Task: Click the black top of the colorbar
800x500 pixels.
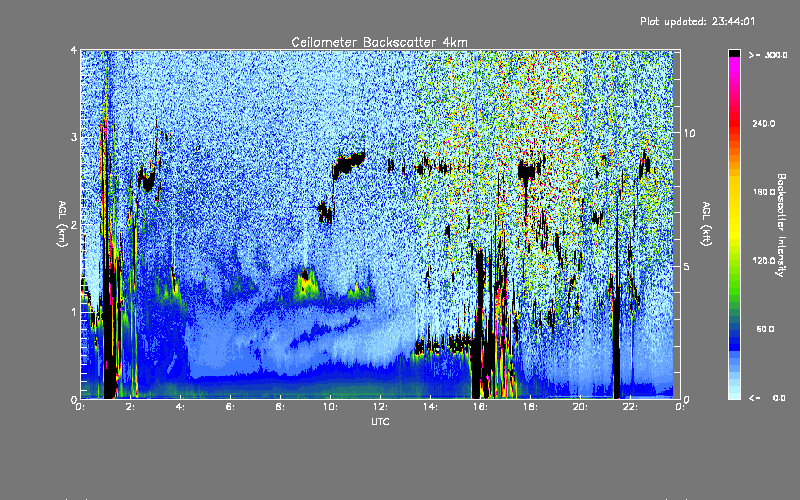Action: pos(734,53)
